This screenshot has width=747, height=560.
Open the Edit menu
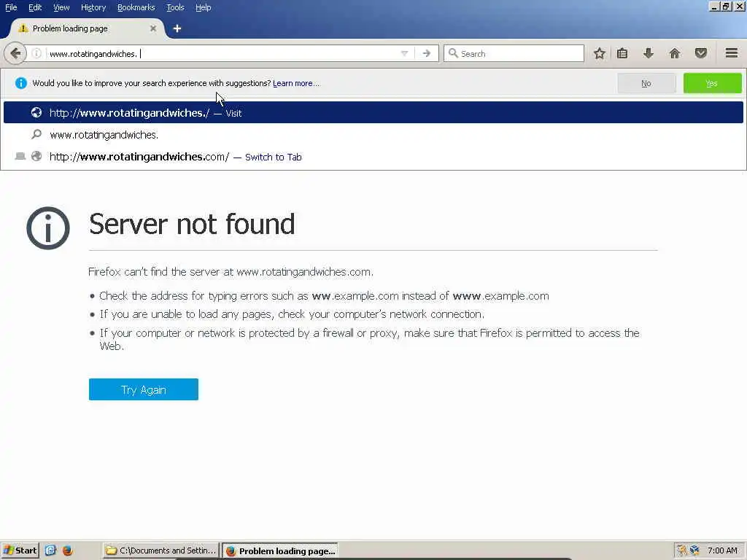click(x=35, y=7)
